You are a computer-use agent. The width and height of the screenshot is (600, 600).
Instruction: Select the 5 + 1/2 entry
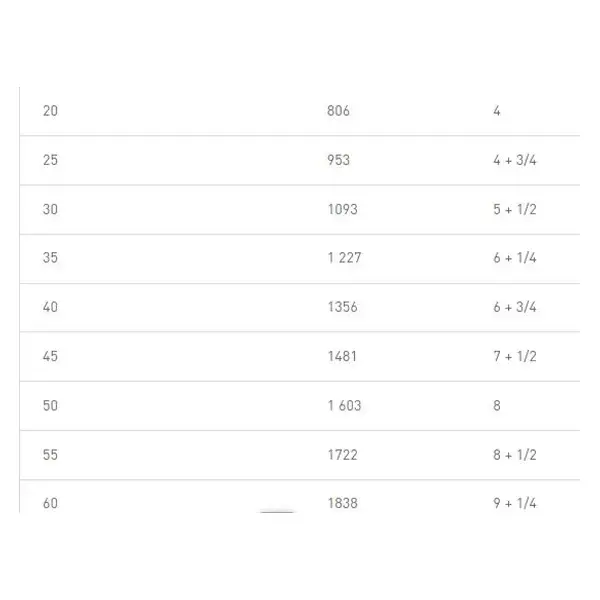pyautogui.click(x=515, y=209)
